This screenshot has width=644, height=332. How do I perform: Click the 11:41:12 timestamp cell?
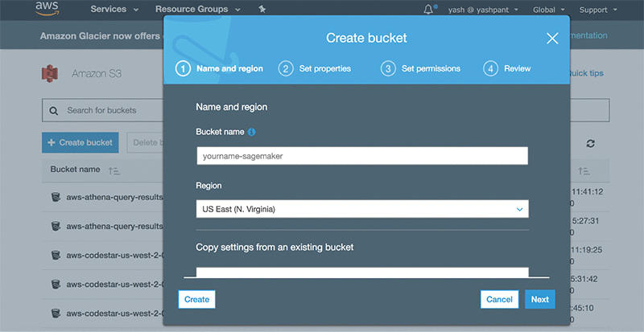[587, 191]
